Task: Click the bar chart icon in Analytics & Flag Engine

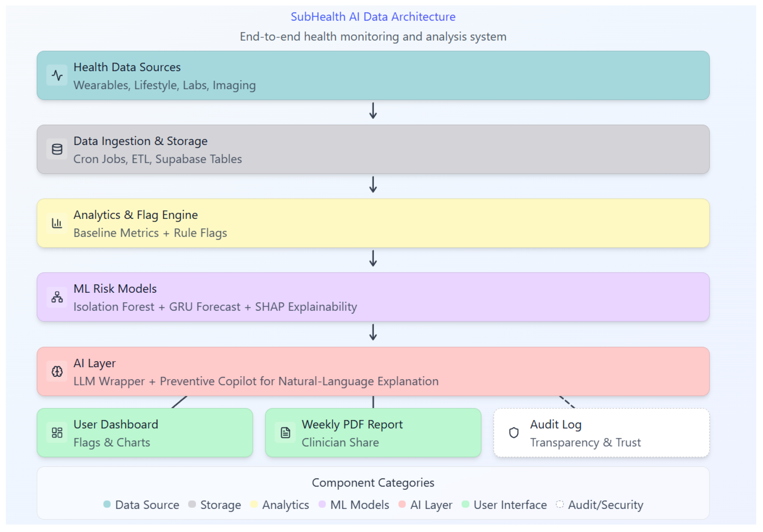Action: [x=57, y=223]
